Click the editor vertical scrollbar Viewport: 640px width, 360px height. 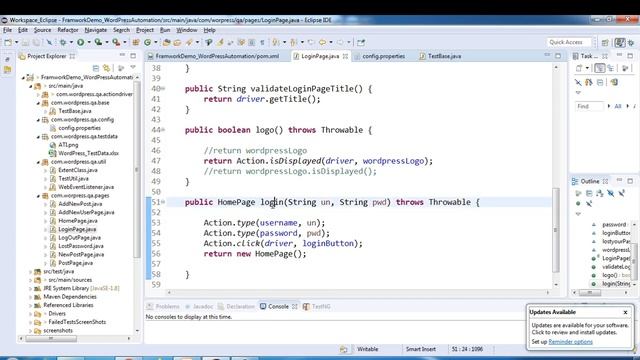(x=556, y=230)
